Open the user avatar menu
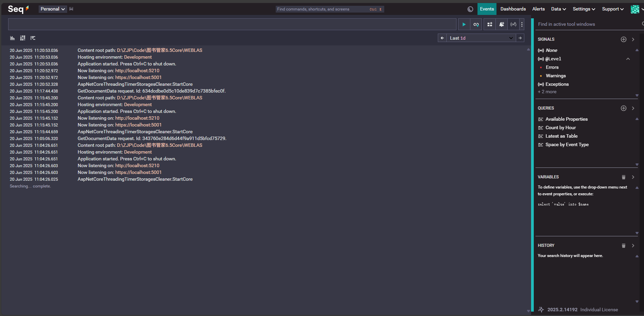 (x=635, y=9)
